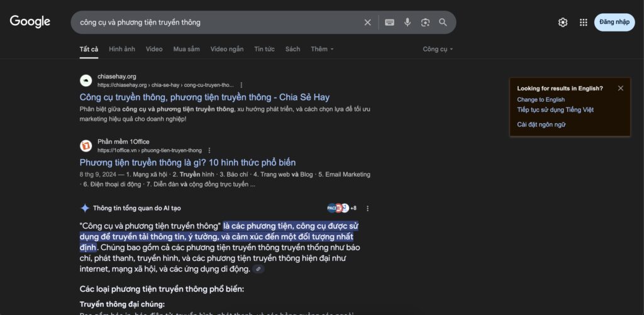
Task: Start voice search with microphone icon
Action: click(407, 23)
